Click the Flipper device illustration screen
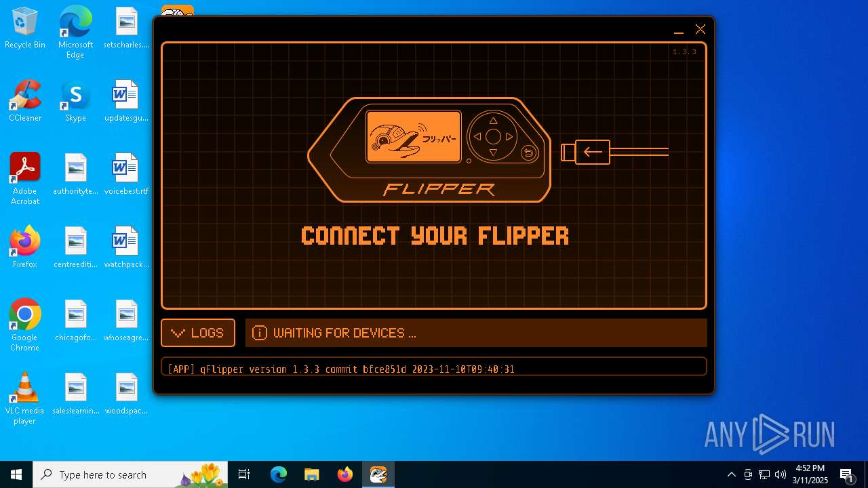Screen dimensions: 868x488 tap(414, 137)
